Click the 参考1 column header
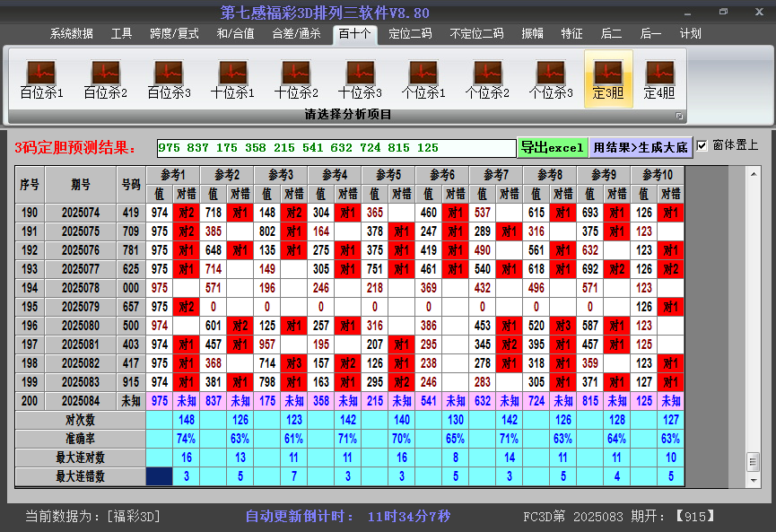Screen dimensions: 776x532 click(x=173, y=175)
